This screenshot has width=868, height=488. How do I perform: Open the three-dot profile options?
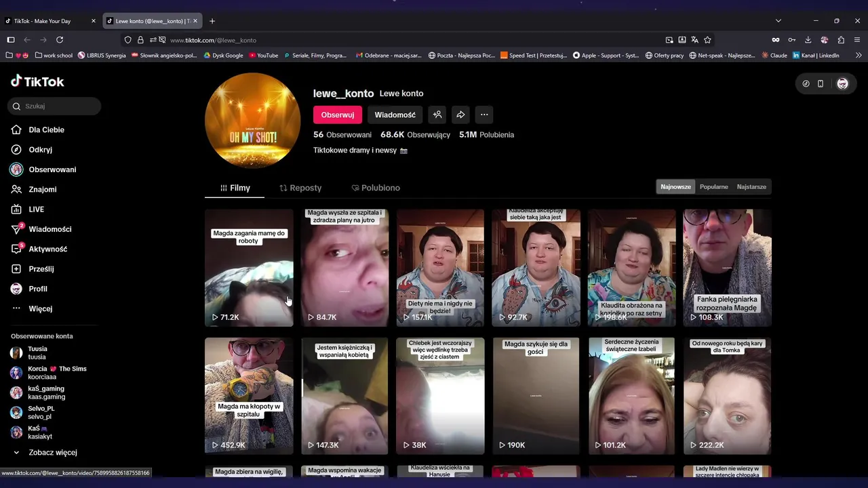point(484,115)
